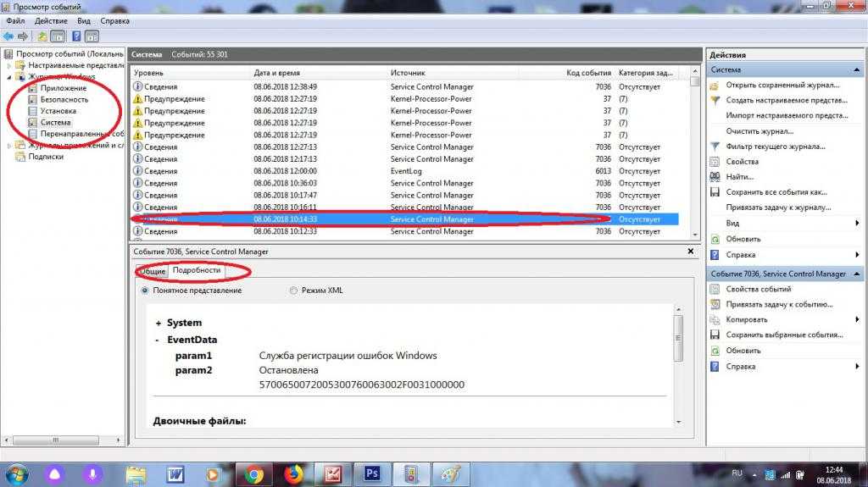868x487 pixels.
Task: Select the Безопасность log in tree
Action: point(64,100)
